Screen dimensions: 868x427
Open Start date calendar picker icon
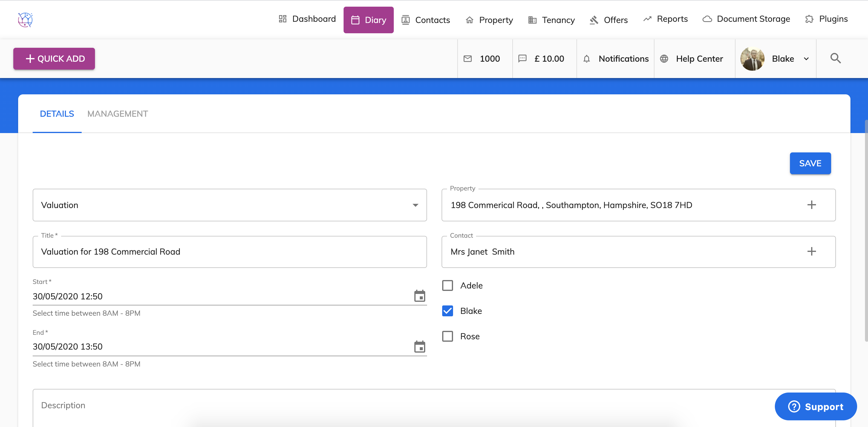point(419,296)
